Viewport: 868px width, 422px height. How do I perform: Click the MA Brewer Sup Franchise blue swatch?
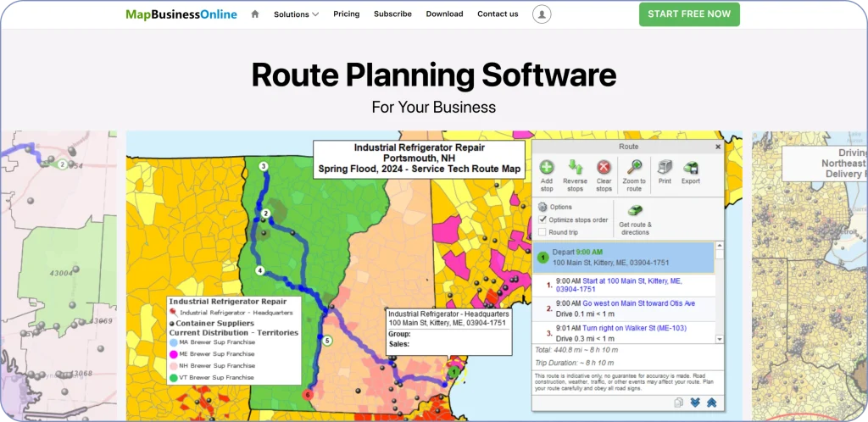(x=175, y=342)
